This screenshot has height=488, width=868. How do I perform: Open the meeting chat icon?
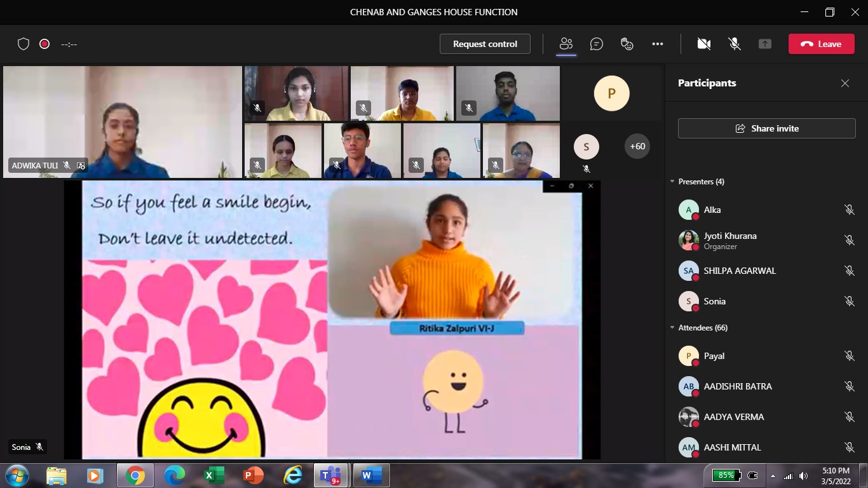(597, 44)
